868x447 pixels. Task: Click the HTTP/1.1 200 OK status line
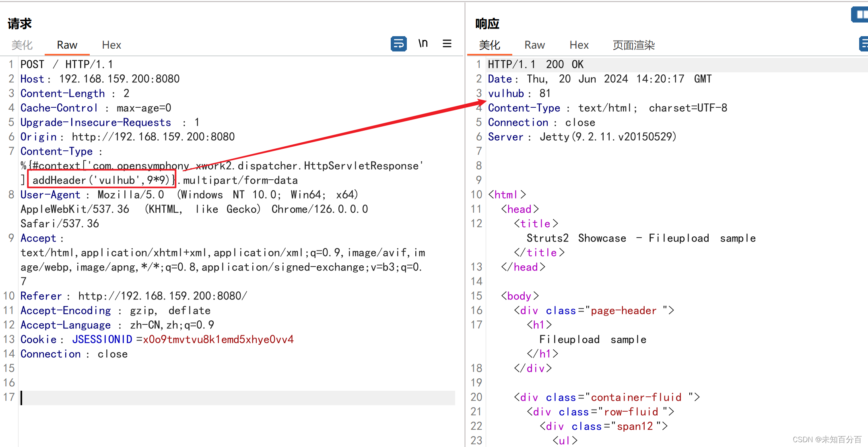click(535, 65)
